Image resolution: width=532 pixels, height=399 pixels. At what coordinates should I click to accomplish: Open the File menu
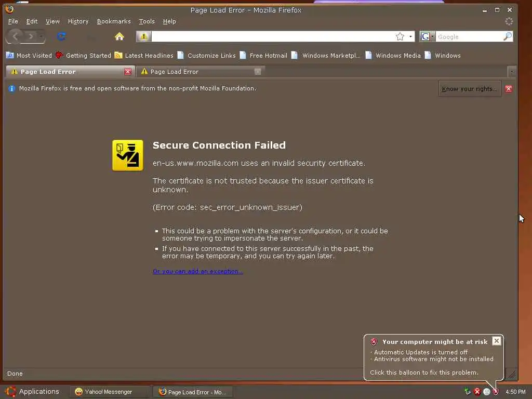point(13,21)
